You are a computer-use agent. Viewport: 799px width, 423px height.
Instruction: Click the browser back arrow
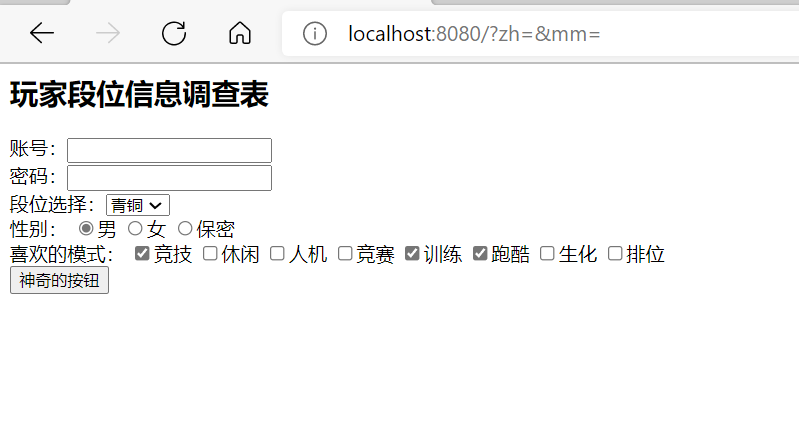tap(42, 34)
